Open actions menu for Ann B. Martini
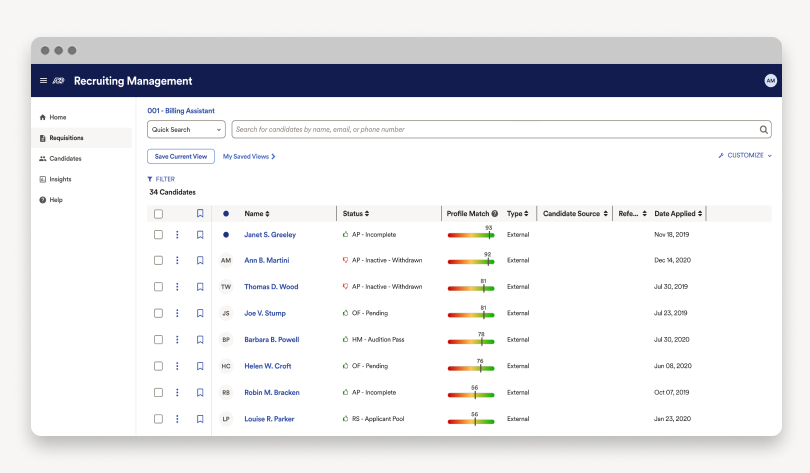The image size is (810, 473). click(x=177, y=260)
